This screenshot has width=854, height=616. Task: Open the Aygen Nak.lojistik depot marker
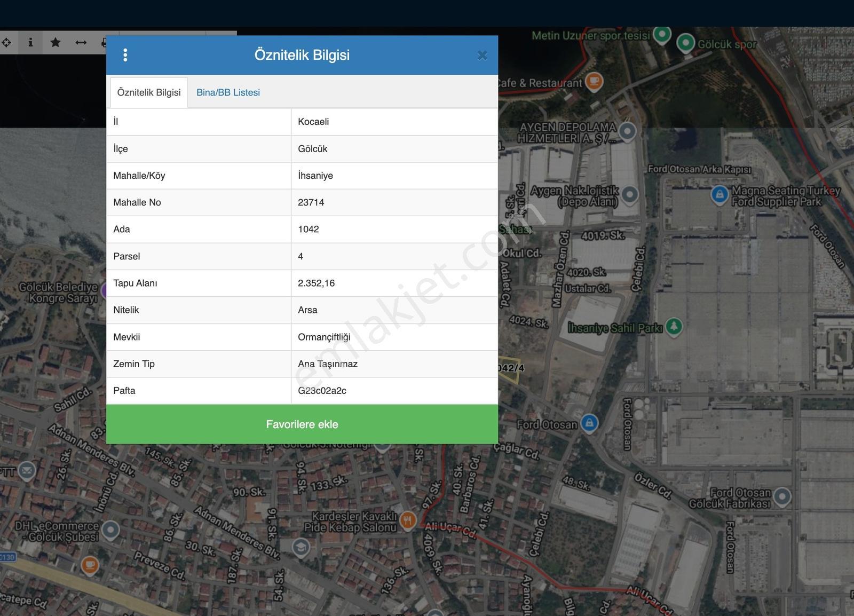pyautogui.click(x=630, y=194)
